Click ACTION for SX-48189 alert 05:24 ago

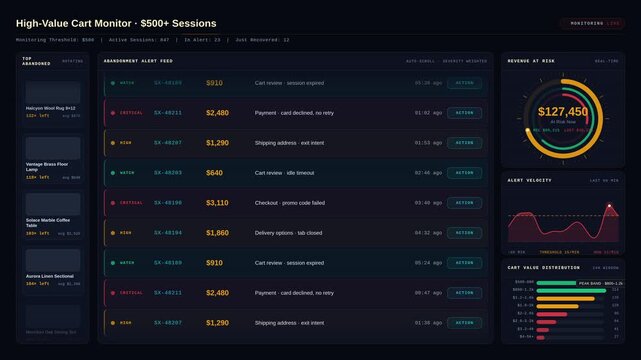[x=464, y=263]
